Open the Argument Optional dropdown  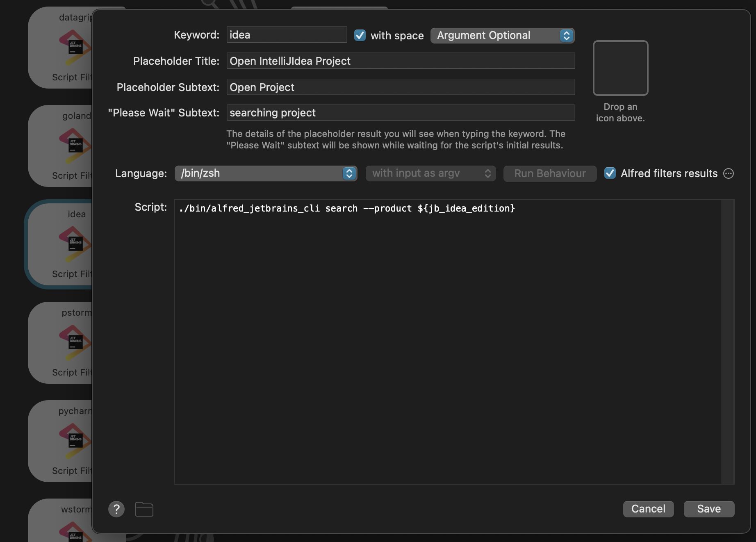coord(502,35)
